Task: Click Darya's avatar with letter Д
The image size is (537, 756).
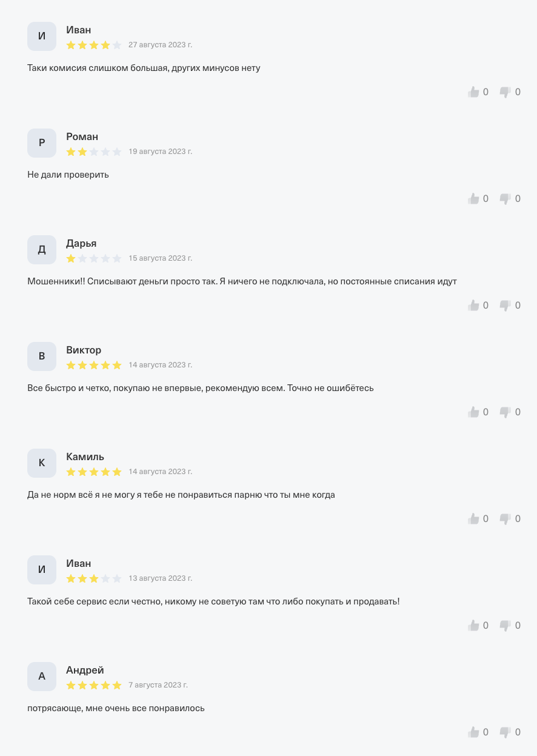Action: pos(42,250)
